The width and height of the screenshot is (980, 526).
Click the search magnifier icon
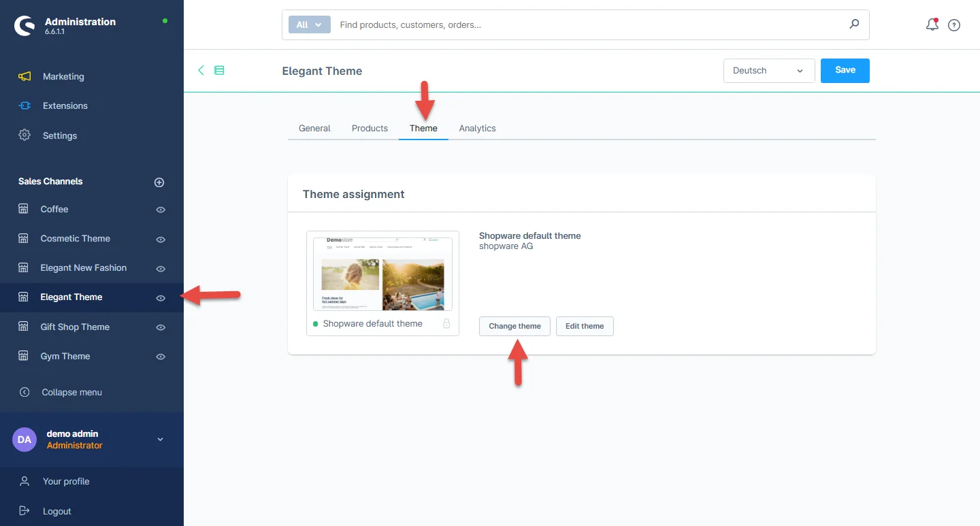click(x=854, y=24)
